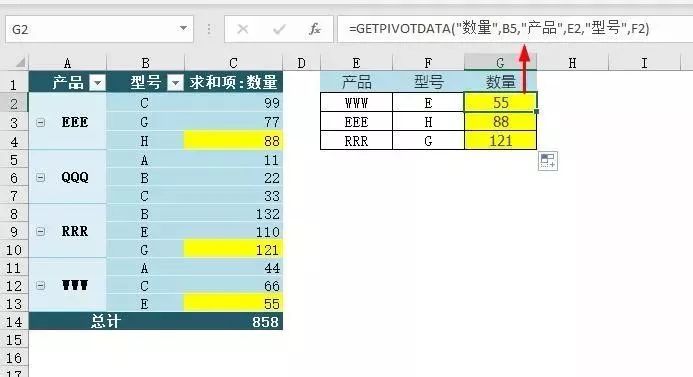Select column I header
The width and height of the screenshot is (693, 377).
point(644,63)
